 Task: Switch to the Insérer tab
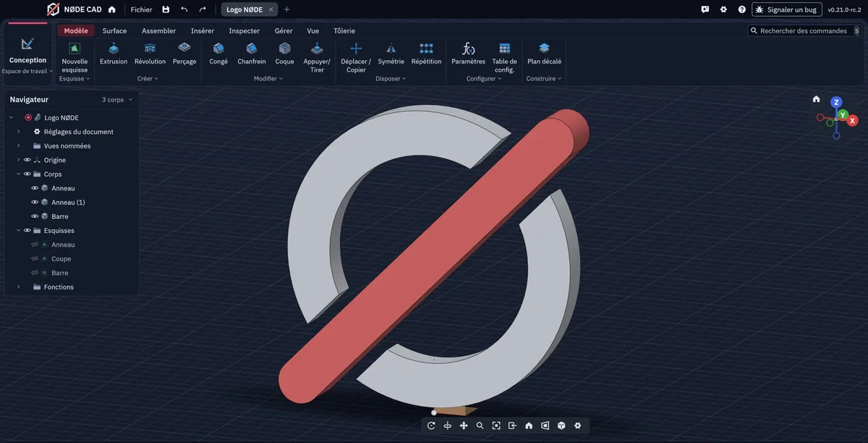203,31
